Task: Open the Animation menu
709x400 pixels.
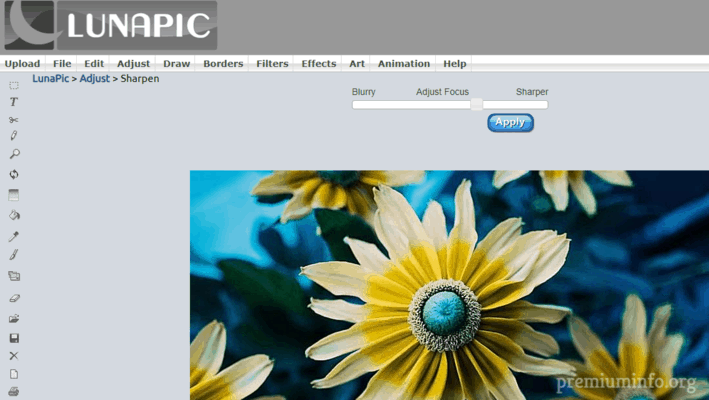Action: [404, 64]
